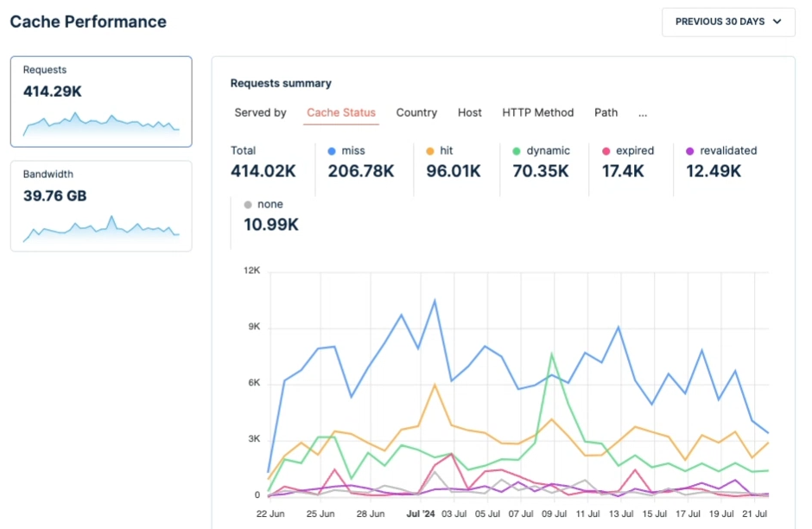This screenshot has width=812, height=529.
Task: Click the Jul '24 axis label
Action: [x=421, y=514]
